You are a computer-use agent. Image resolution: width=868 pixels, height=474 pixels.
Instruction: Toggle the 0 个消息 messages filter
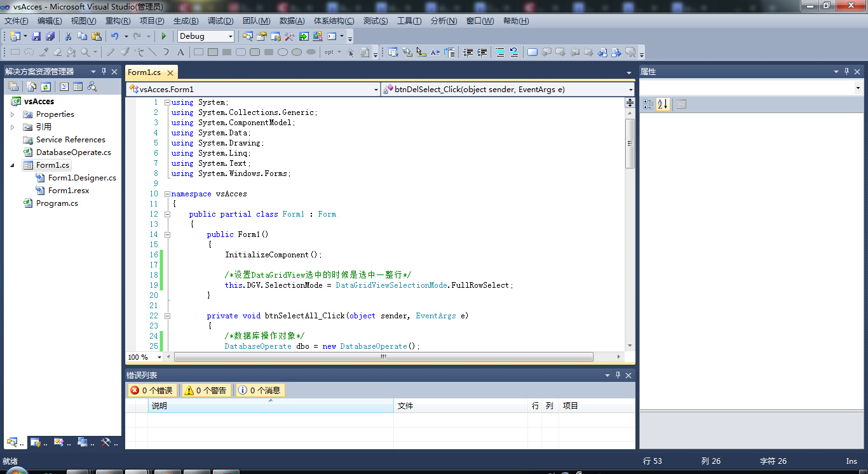(259, 390)
